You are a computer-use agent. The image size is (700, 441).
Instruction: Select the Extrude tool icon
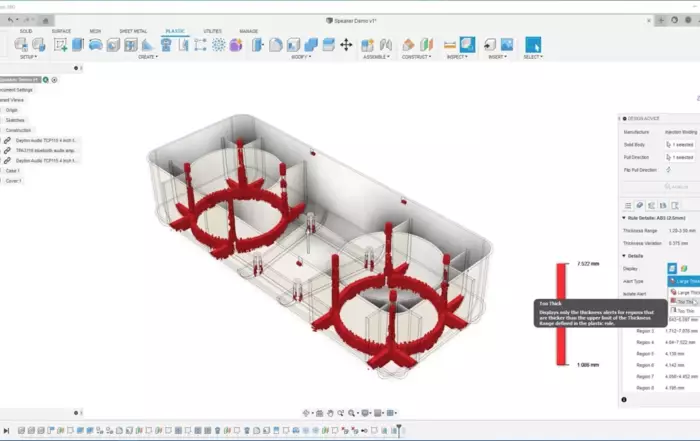click(78, 45)
